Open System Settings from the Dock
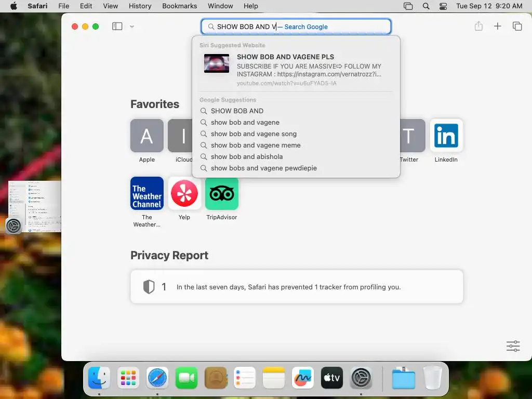This screenshot has width=532, height=399. pyautogui.click(x=361, y=378)
